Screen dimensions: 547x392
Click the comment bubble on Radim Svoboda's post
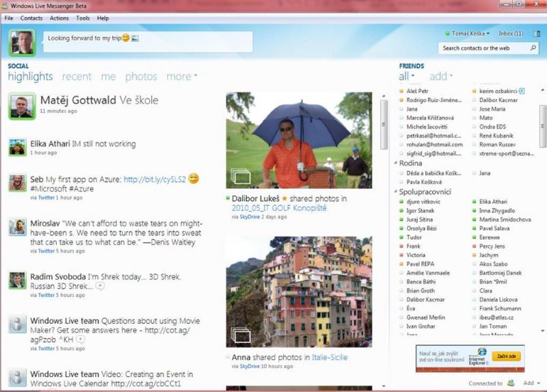coord(100,286)
